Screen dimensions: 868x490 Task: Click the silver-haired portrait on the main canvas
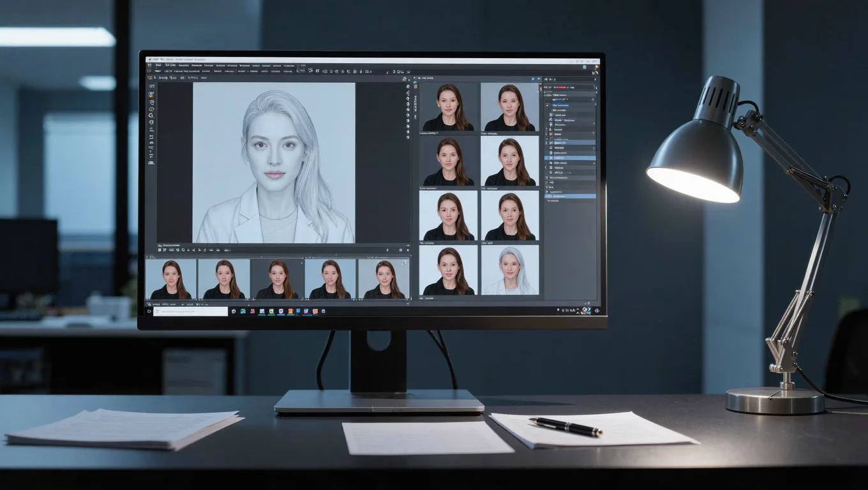pos(274,163)
